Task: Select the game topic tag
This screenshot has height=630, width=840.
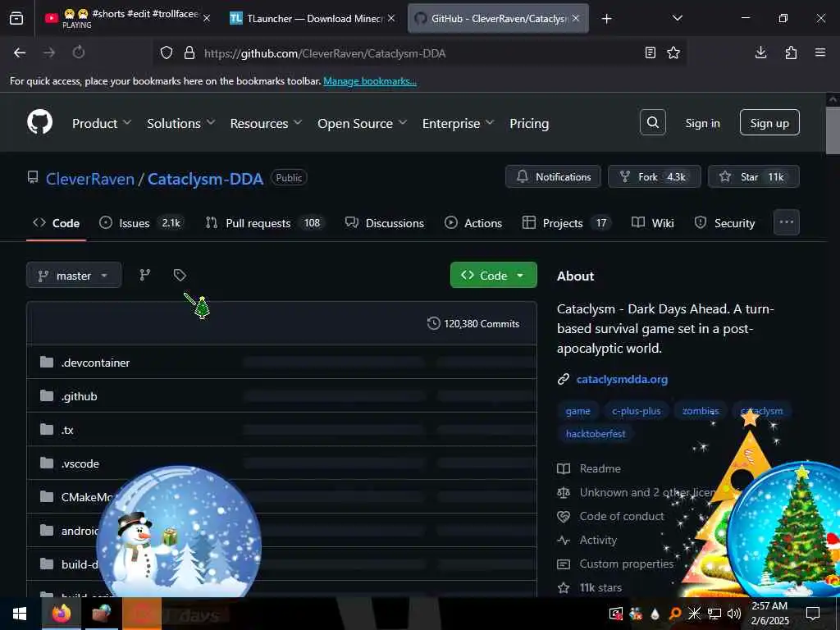Action: pyautogui.click(x=577, y=411)
